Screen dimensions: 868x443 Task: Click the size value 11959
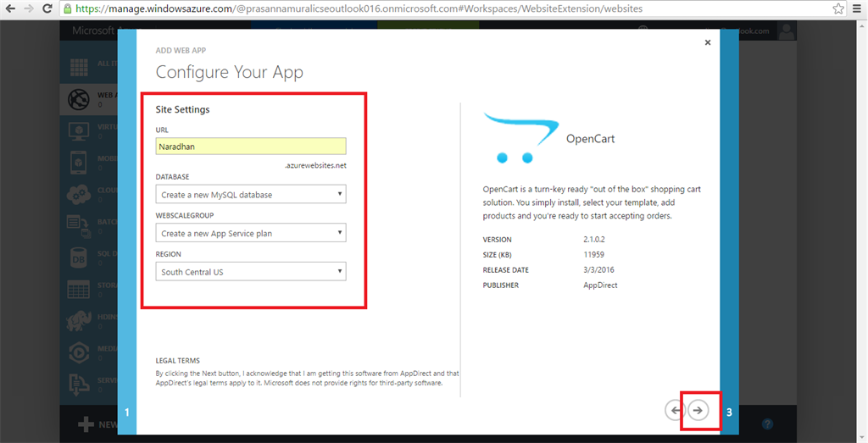[593, 254]
